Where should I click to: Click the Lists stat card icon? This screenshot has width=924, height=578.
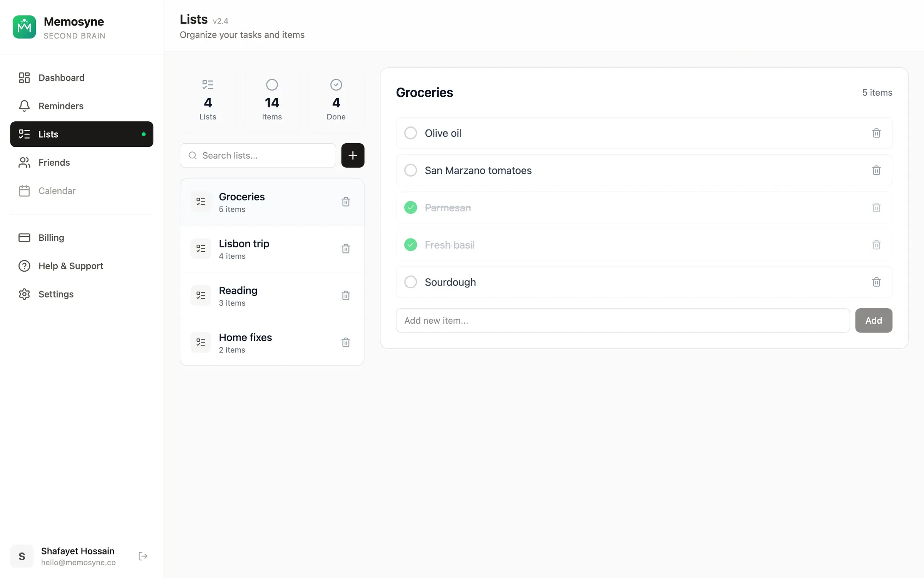pos(208,85)
